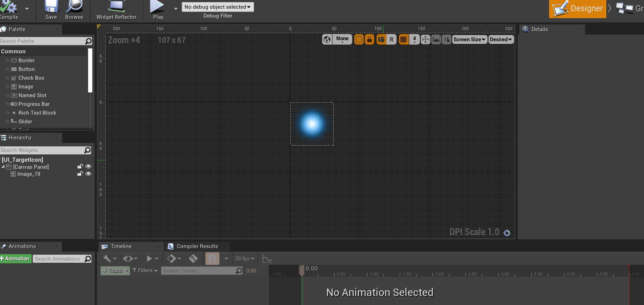644x305 pixels.
Task: Toggle the dashed widget outlines button
Action: click(x=359, y=39)
